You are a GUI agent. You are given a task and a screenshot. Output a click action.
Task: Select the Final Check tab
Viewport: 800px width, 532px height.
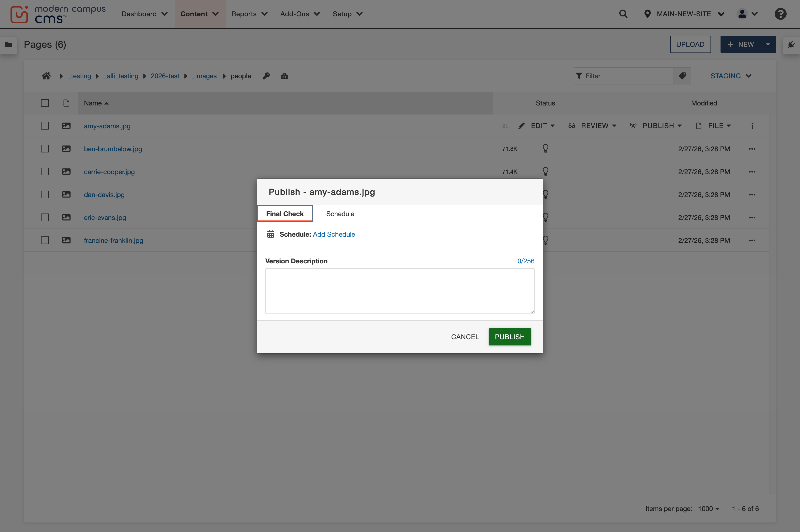coord(285,214)
